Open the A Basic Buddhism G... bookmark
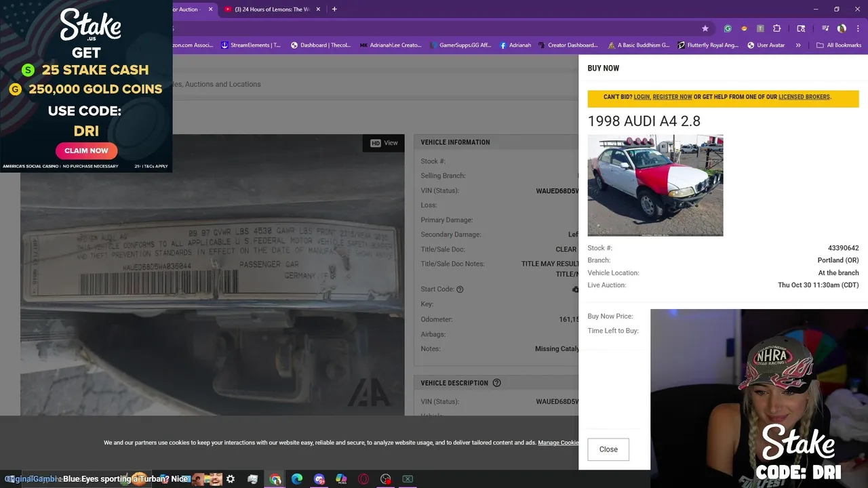The height and width of the screenshot is (488, 868). click(639, 45)
